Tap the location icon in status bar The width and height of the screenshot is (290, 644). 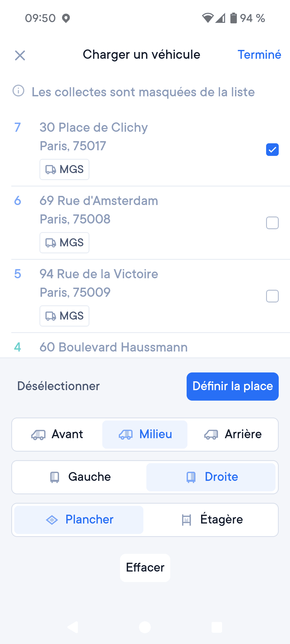(66, 19)
